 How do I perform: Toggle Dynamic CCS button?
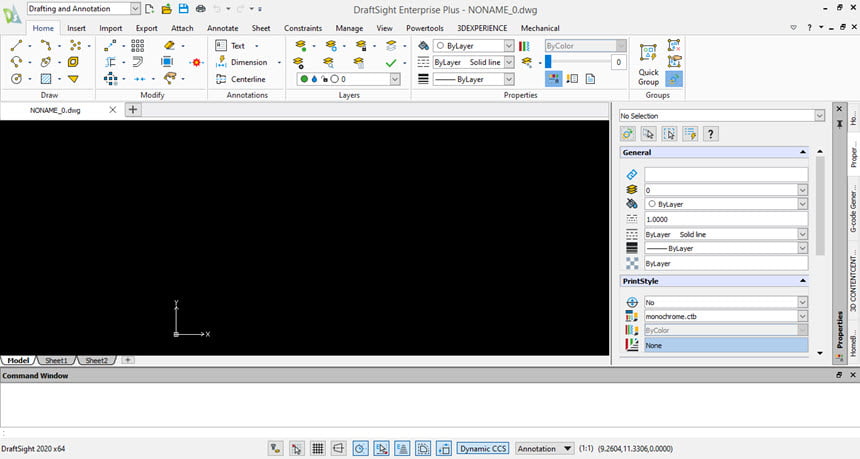483,449
